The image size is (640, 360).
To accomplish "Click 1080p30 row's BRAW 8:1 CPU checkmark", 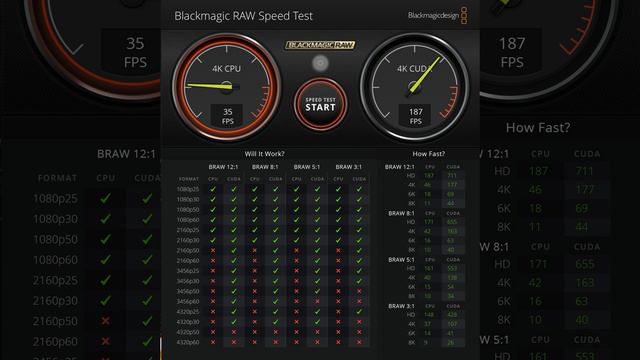I will [255, 199].
